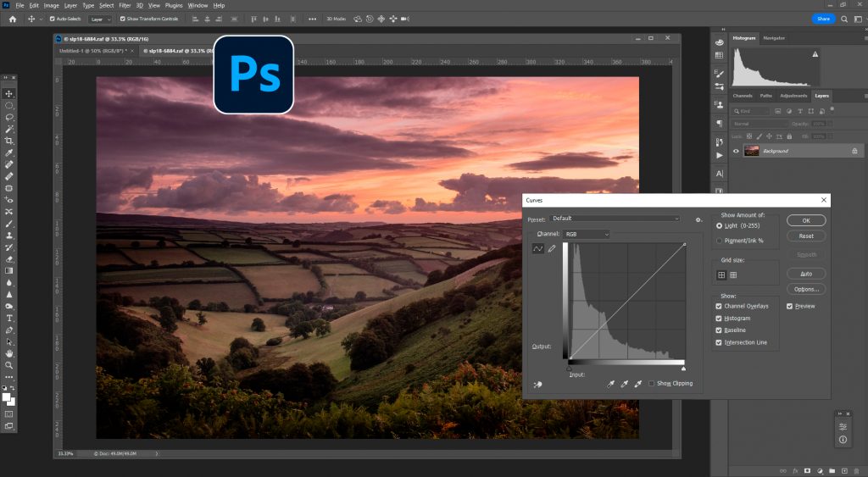Click the Auto button in Curves
The height and width of the screenshot is (477, 868).
click(806, 274)
